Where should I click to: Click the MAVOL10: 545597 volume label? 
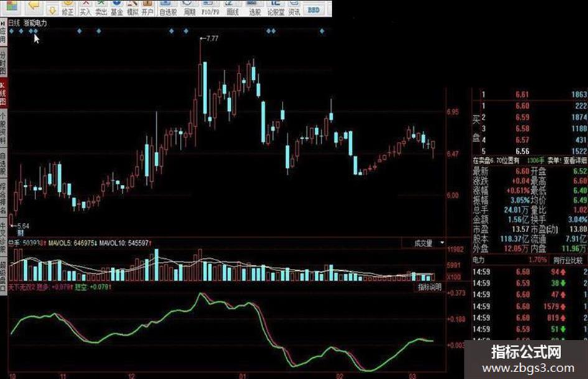click(x=126, y=243)
